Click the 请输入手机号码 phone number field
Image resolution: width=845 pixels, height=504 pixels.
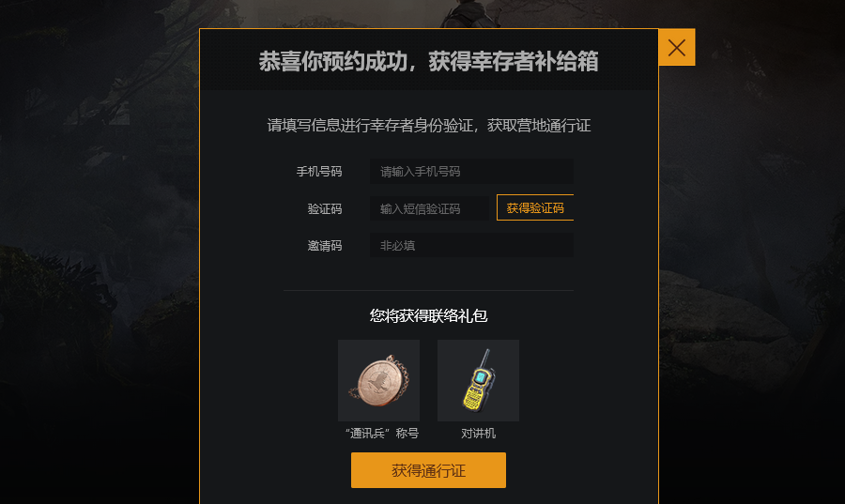(471, 171)
